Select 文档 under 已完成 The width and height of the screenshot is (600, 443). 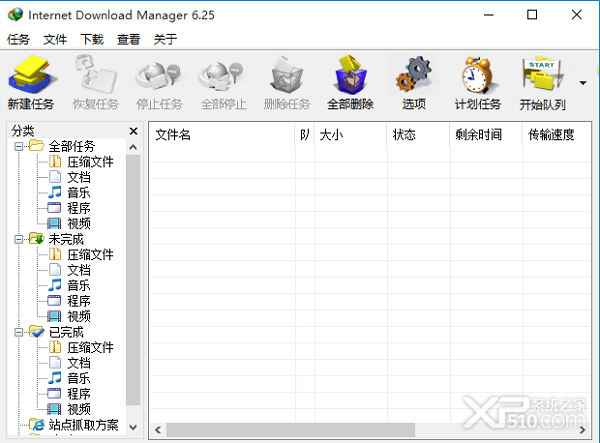(79, 363)
